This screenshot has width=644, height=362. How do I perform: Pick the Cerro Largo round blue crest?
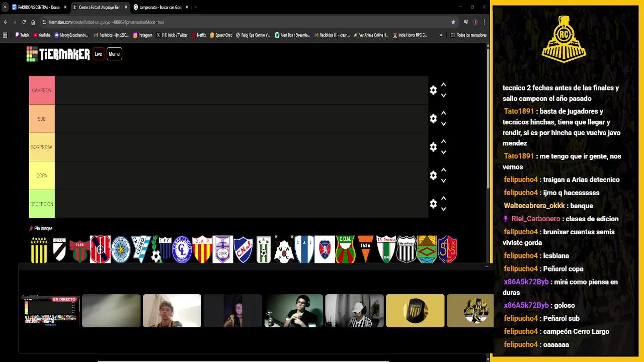182,249
